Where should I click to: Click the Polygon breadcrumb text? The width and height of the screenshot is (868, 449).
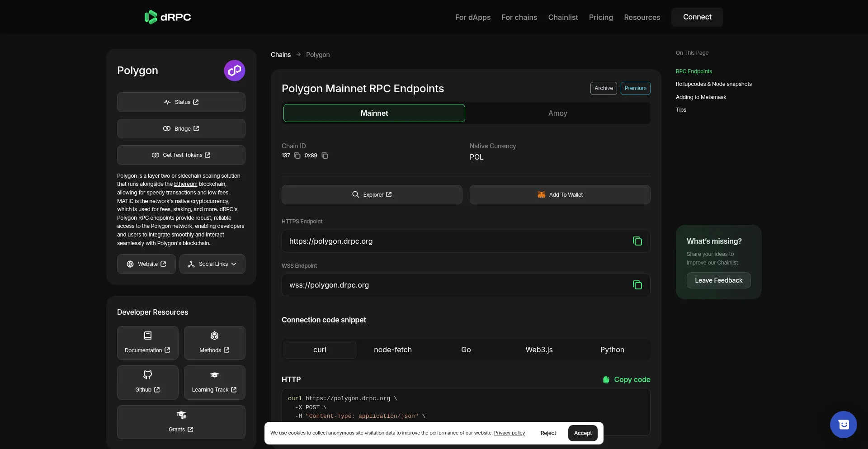(x=318, y=55)
